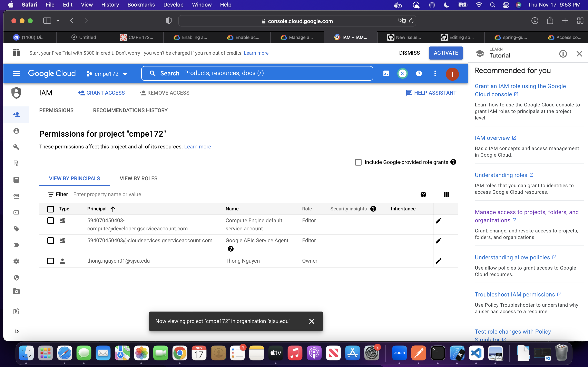Select the Compute Engine default service account row
The height and width of the screenshot is (367, 588).
click(51, 221)
